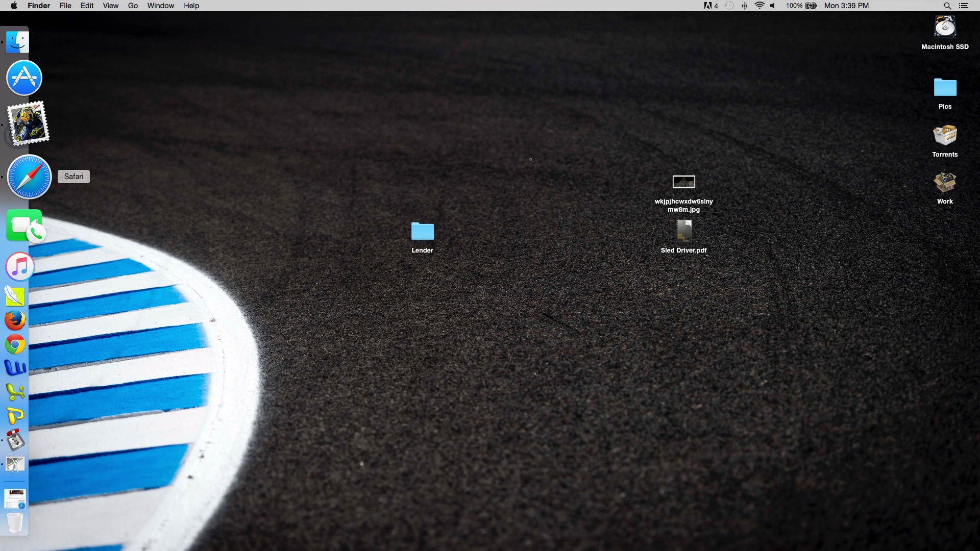Open the Window menu
This screenshot has width=980, height=551.
point(161,6)
